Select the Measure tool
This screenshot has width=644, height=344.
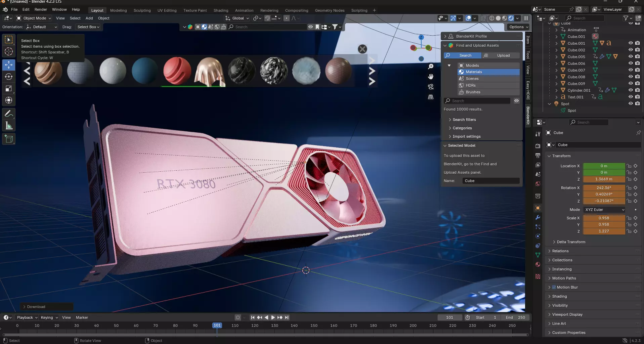(9, 126)
